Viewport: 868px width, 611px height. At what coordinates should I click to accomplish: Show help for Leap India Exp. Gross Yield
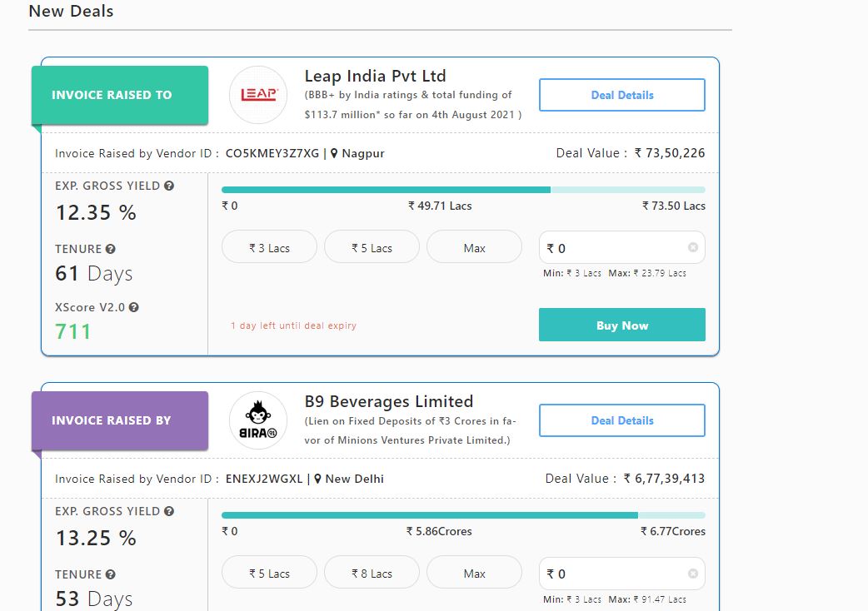169,186
